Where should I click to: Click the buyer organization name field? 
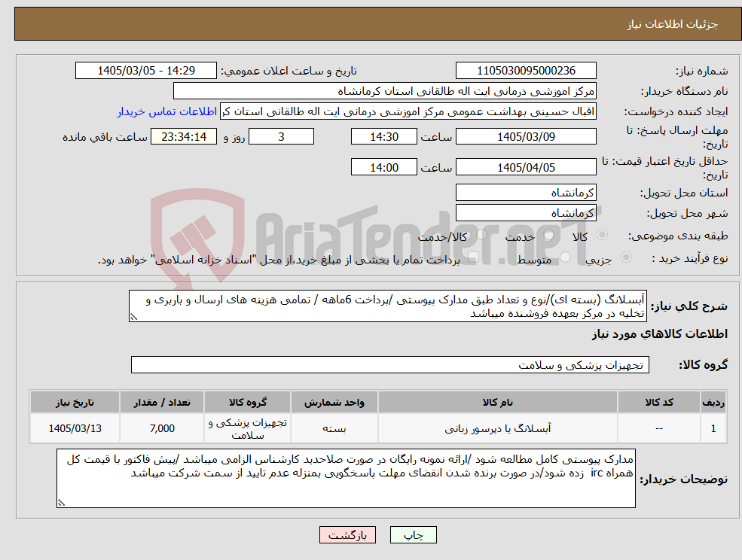pyautogui.click(x=385, y=91)
